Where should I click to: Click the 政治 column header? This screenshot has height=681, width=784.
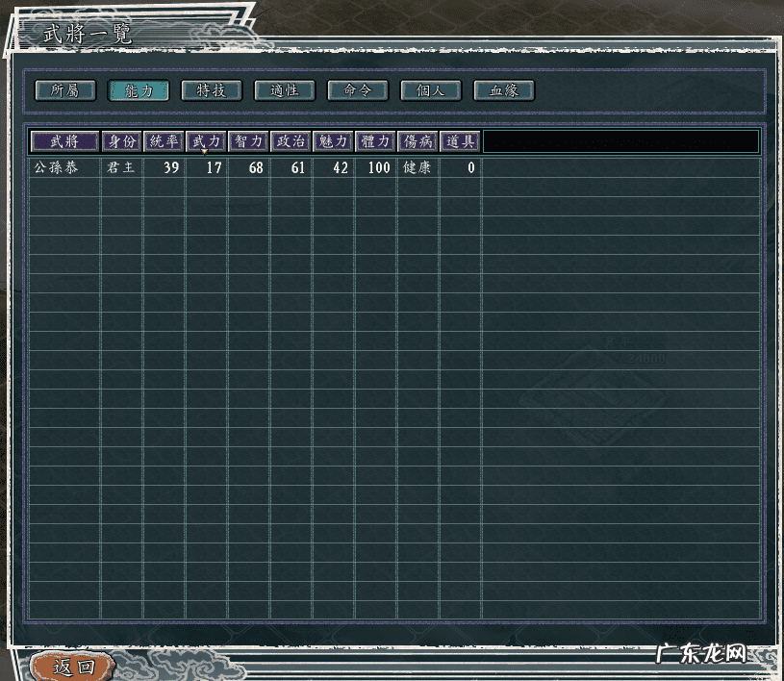(291, 141)
